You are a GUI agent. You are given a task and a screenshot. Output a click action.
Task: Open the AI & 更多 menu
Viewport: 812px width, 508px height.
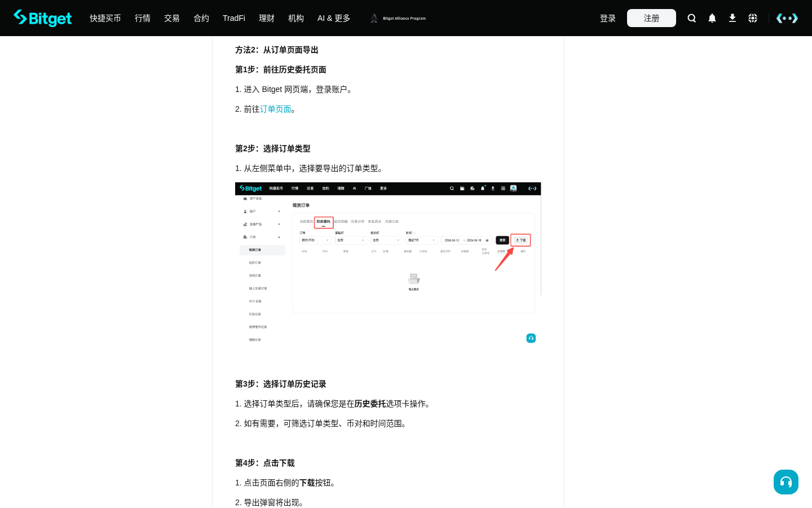[x=334, y=18]
